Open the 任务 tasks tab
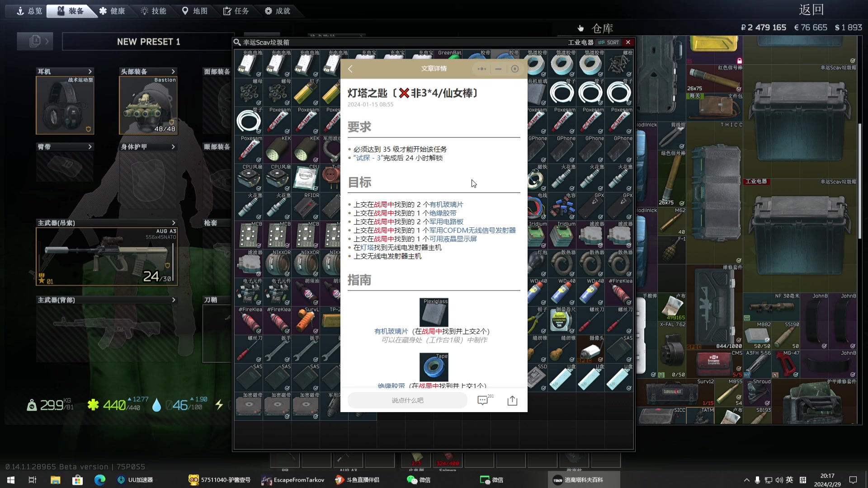 coord(236,11)
